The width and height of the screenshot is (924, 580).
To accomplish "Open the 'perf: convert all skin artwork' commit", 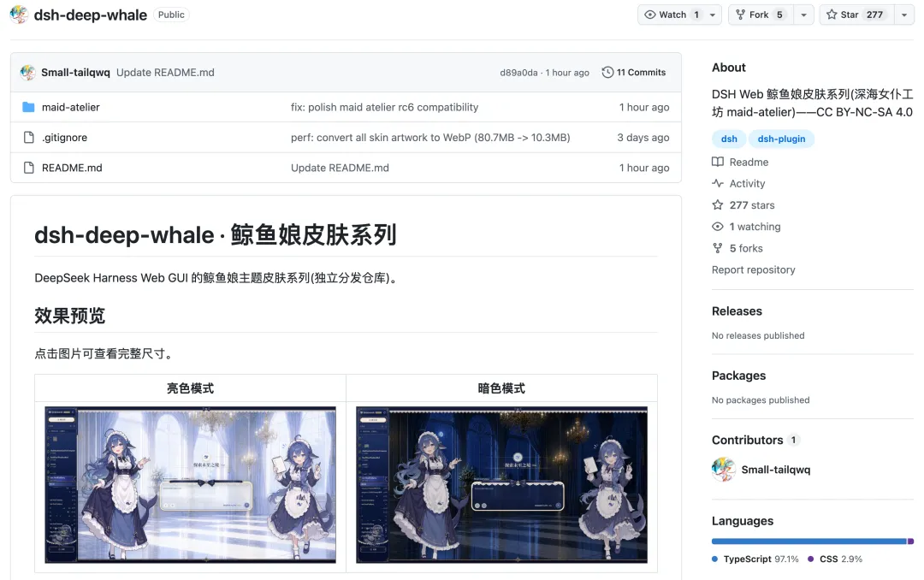I will point(430,138).
